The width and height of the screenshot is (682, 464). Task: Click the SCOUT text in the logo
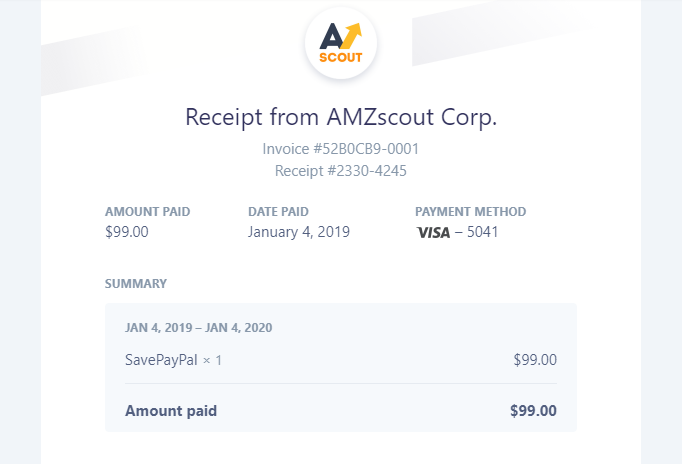(x=340, y=57)
